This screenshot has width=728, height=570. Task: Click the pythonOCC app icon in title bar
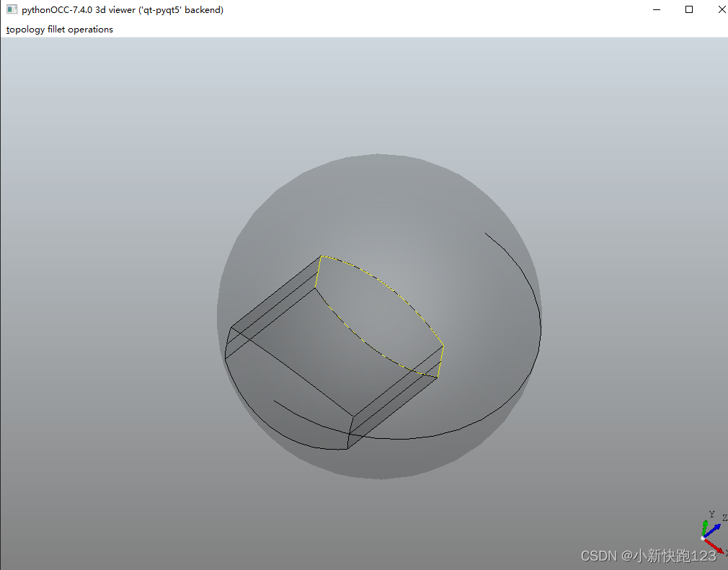pos(12,9)
